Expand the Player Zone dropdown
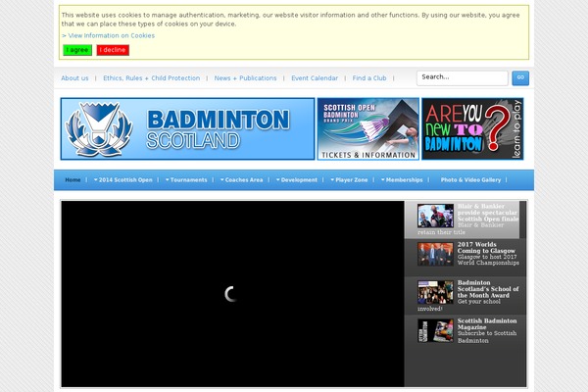 [349, 180]
